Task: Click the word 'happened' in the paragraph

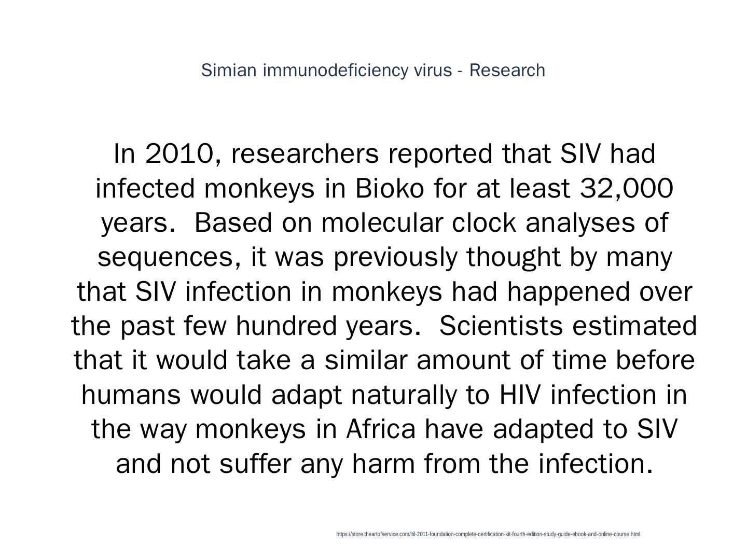Action: tap(568, 292)
